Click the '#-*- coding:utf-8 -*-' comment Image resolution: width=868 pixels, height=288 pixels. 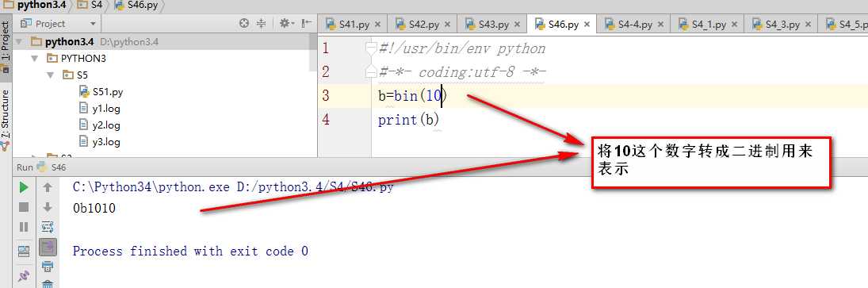coord(462,72)
